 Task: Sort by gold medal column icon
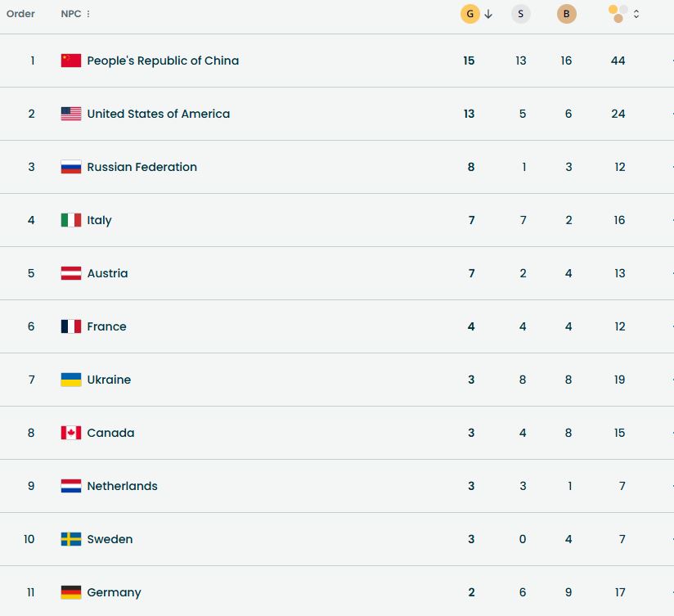coord(470,14)
